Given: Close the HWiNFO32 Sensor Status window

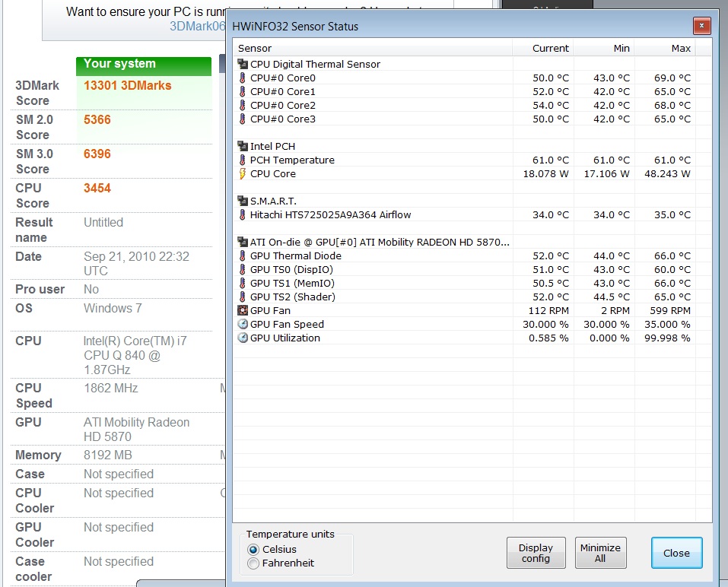Looking at the screenshot, I should coord(701,26).
